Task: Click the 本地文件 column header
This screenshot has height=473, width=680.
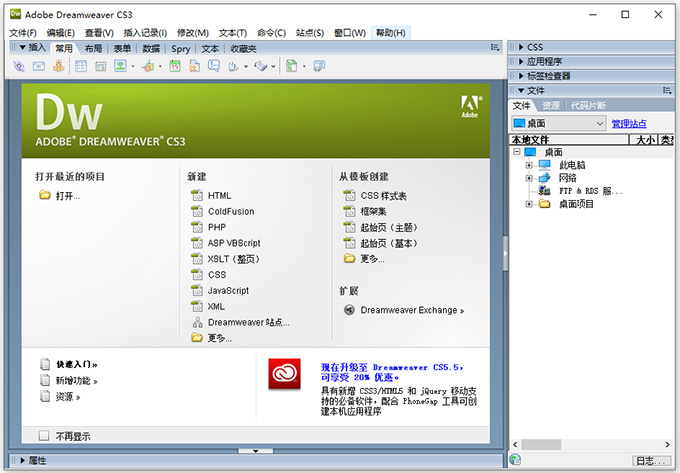Action: (569, 140)
